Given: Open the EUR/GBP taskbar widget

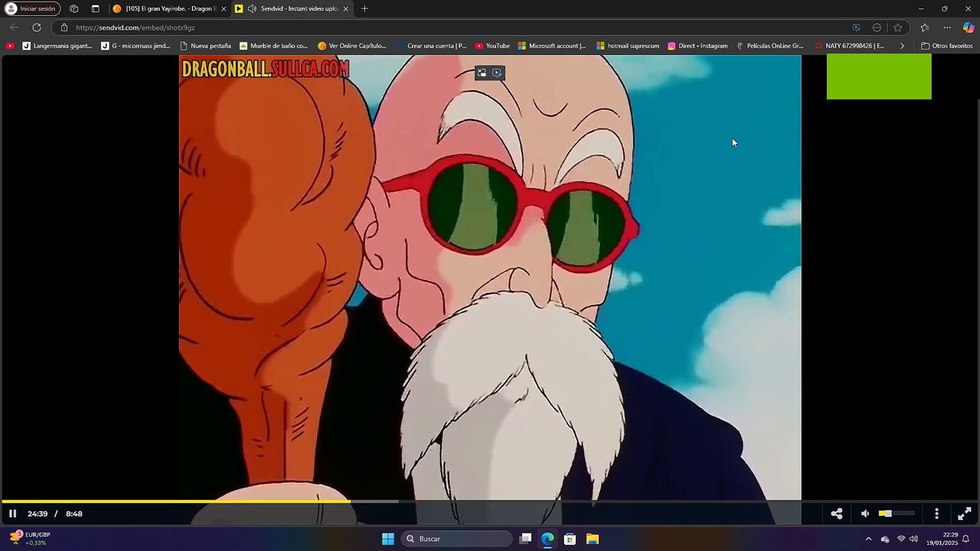Looking at the screenshot, I should tap(29, 539).
